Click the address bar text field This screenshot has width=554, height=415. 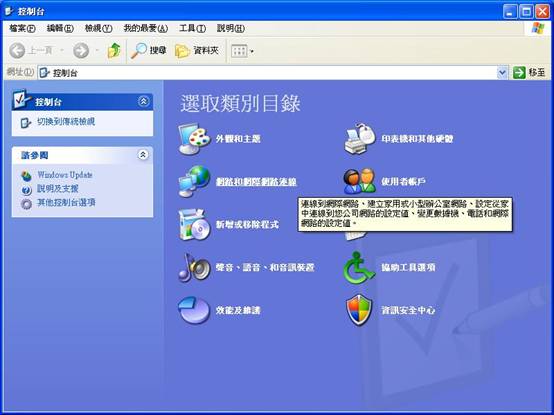[267, 73]
